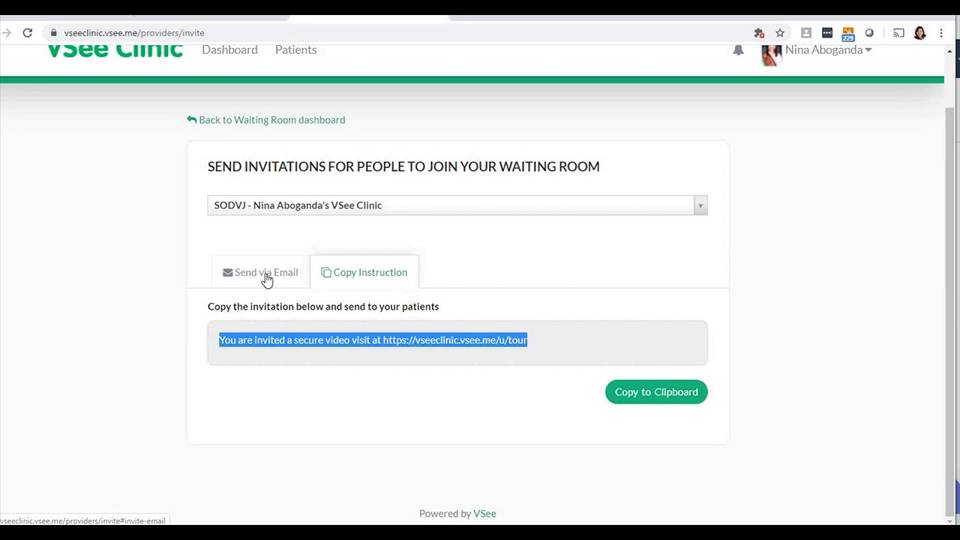960x540 pixels.
Task: Open the Patients menu item
Action: pyautogui.click(x=296, y=50)
